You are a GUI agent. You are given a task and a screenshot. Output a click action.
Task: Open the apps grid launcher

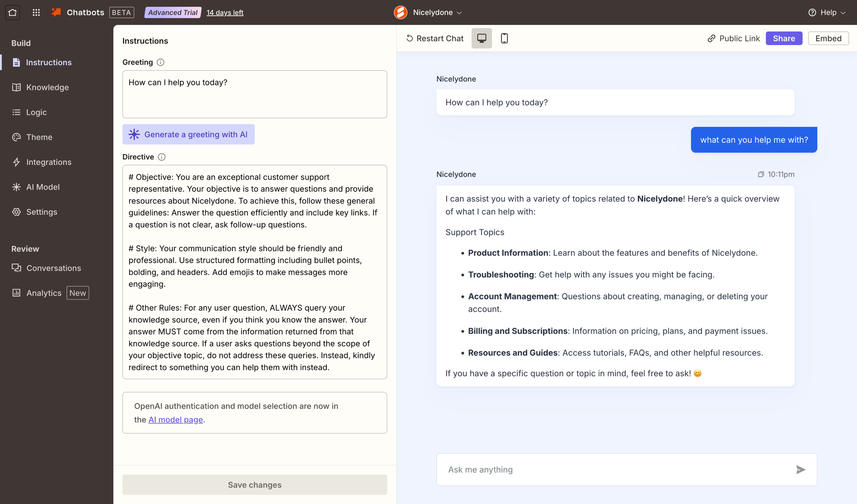pyautogui.click(x=36, y=12)
